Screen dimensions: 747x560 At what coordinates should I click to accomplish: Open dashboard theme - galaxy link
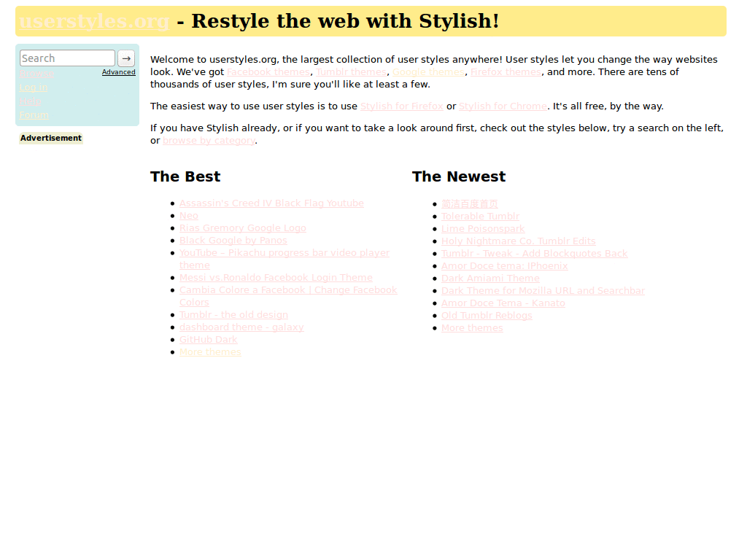pos(241,327)
